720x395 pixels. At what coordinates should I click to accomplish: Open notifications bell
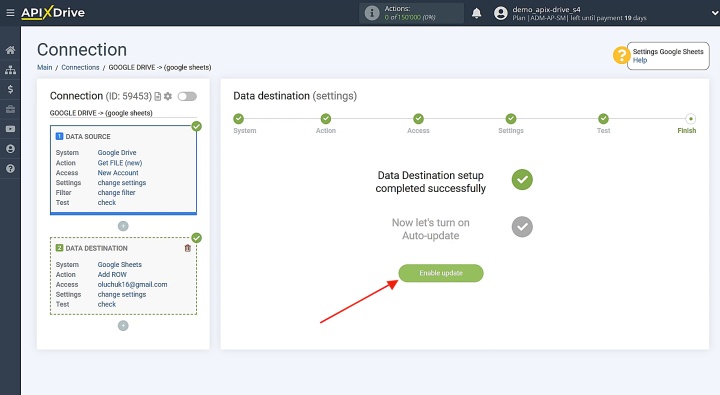[x=477, y=13]
